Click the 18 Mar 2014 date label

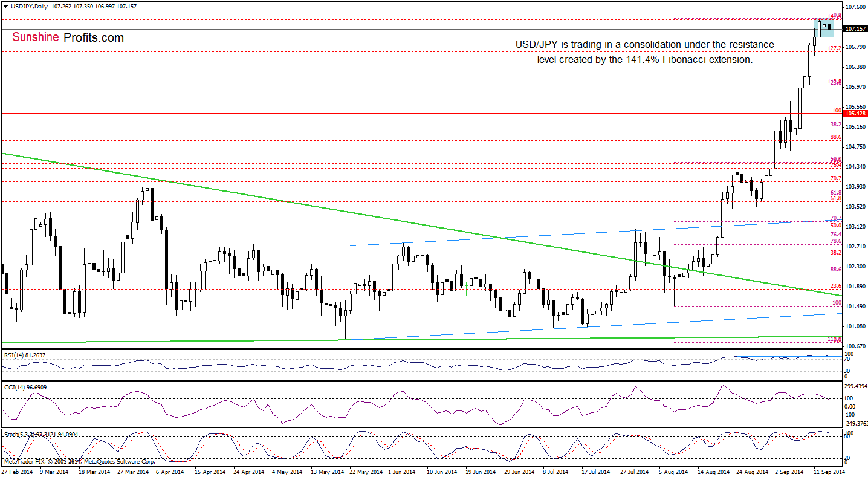94,472
